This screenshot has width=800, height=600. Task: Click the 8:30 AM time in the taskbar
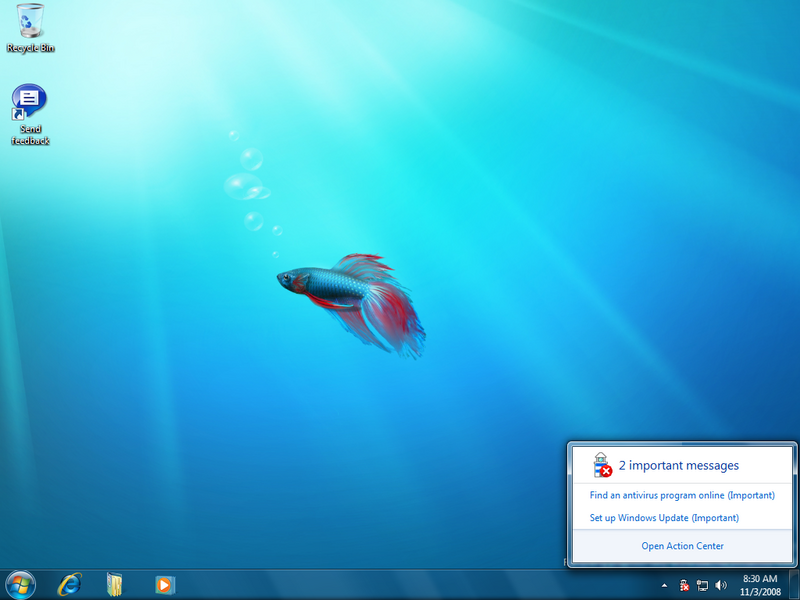tap(760, 578)
